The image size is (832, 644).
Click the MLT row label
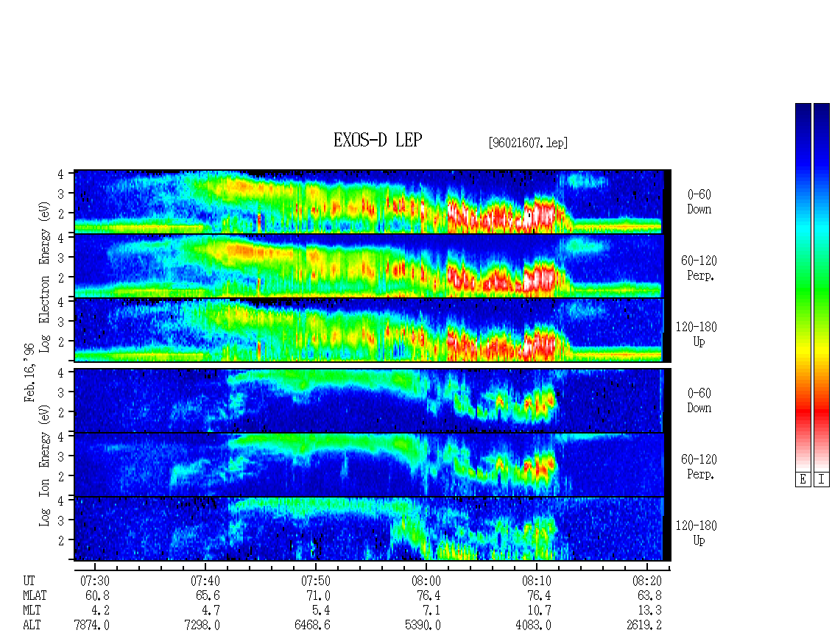coord(32,611)
